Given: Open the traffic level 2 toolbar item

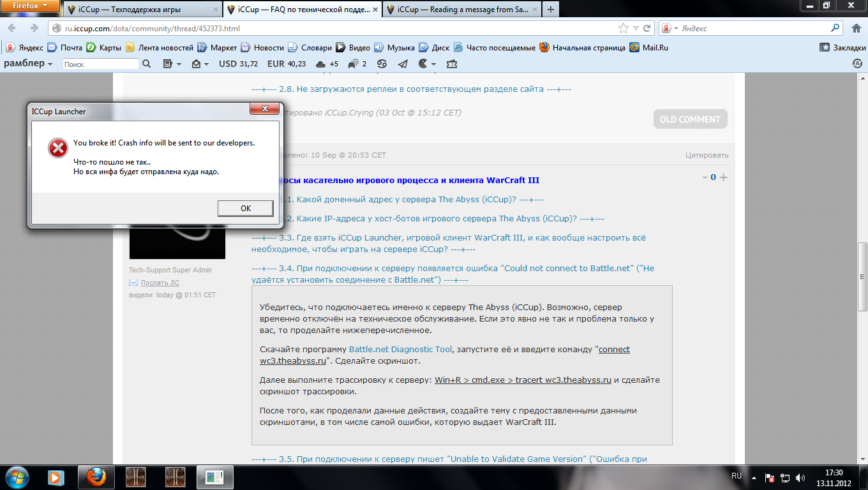Looking at the screenshot, I should pyautogui.click(x=357, y=64).
